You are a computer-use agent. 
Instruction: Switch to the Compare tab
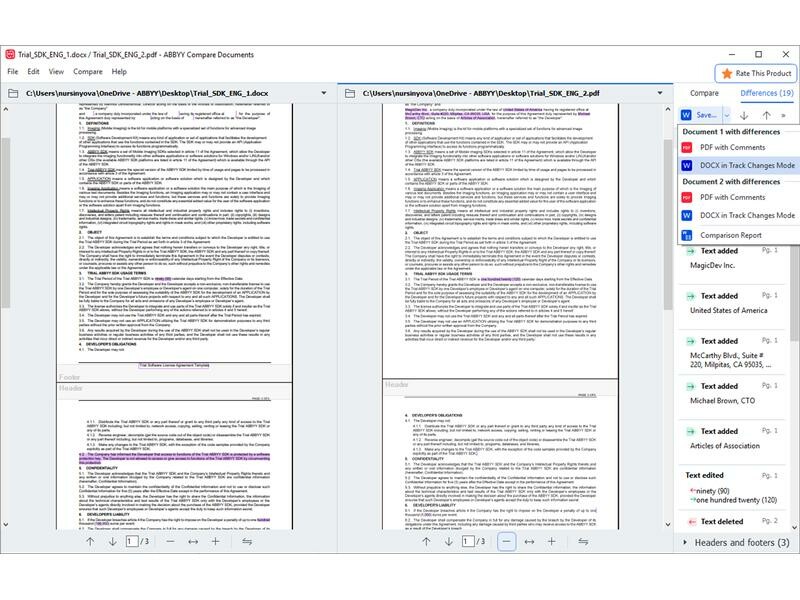pos(702,93)
